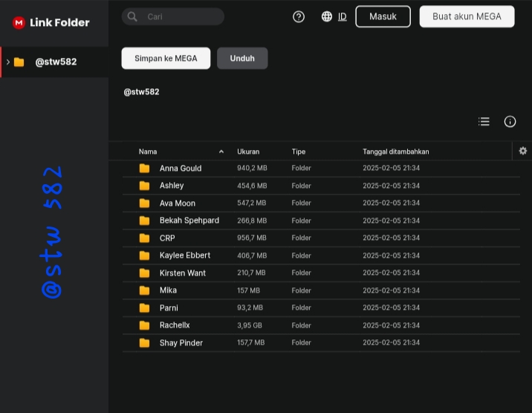
Task: Sort by Nama column header
Action: point(148,152)
